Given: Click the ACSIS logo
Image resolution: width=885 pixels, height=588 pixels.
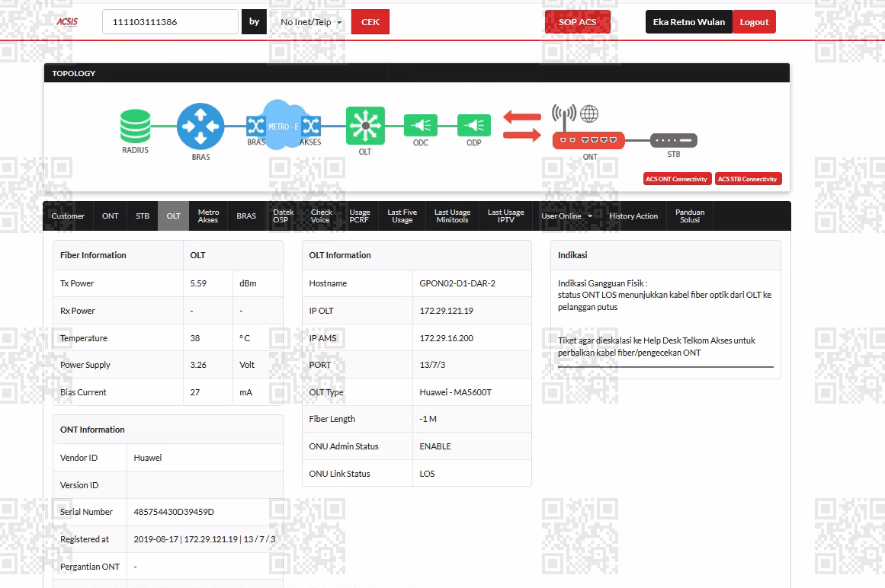Looking at the screenshot, I should (x=67, y=22).
